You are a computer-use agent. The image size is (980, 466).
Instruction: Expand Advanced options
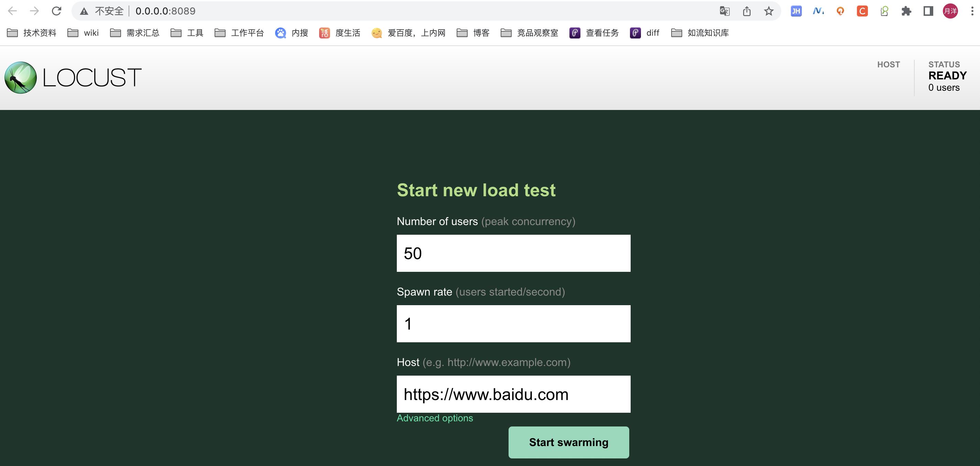click(435, 418)
